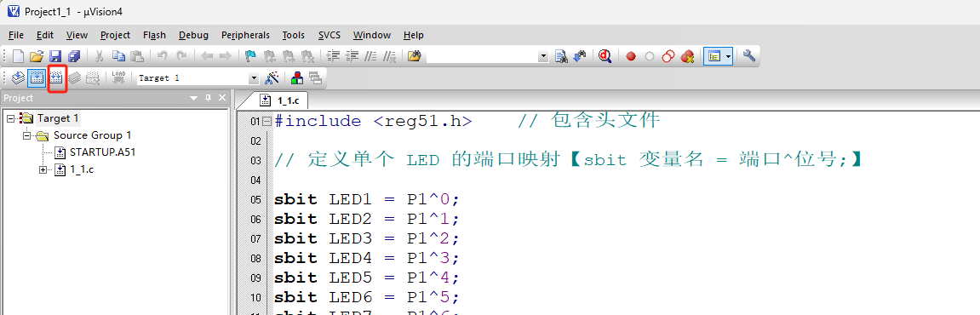This screenshot has height=315, width=980.
Task: Click the Navigate Forwards arrow
Action: [225, 56]
